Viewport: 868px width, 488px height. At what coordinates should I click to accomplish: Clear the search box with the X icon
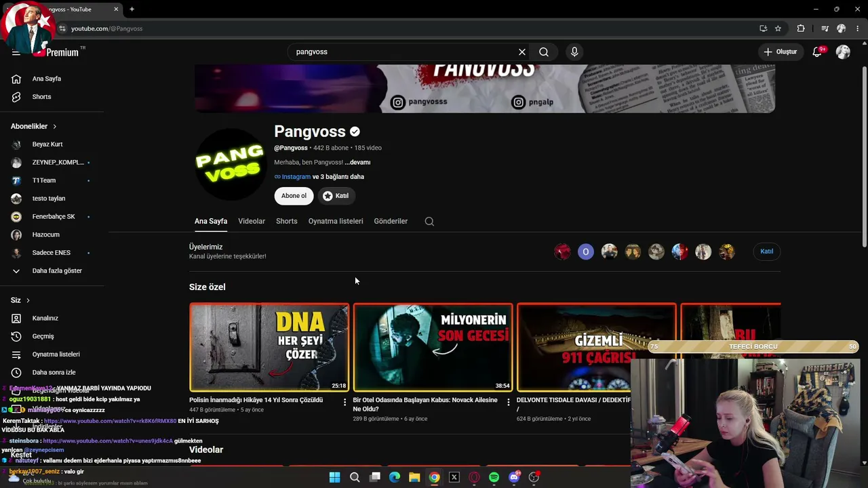[x=522, y=52]
